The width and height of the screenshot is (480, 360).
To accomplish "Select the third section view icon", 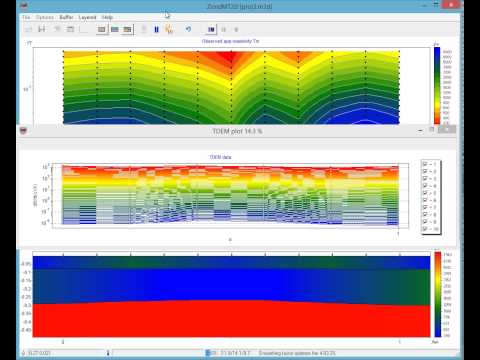I will click(127, 29).
